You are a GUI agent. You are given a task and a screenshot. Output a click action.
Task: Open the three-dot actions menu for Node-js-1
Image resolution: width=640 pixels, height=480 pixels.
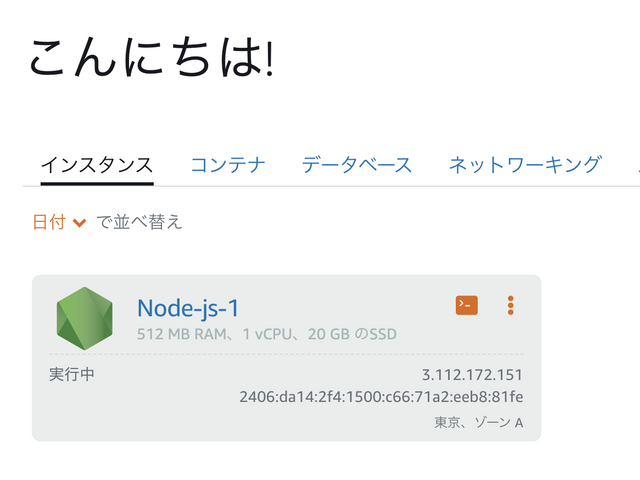pos(510,305)
